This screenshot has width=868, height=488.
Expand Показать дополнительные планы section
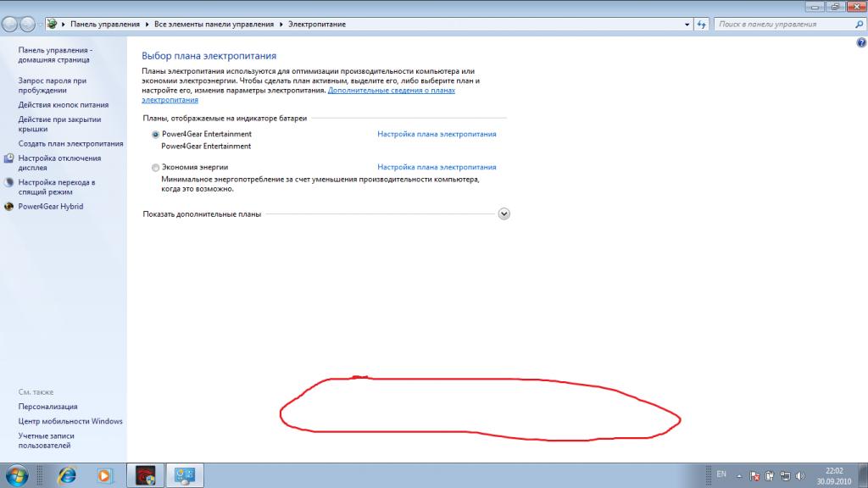coord(504,213)
